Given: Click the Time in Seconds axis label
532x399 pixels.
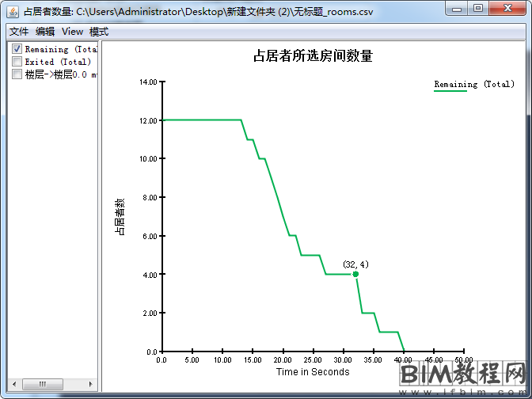Looking at the screenshot, I should [x=313, y=371].
